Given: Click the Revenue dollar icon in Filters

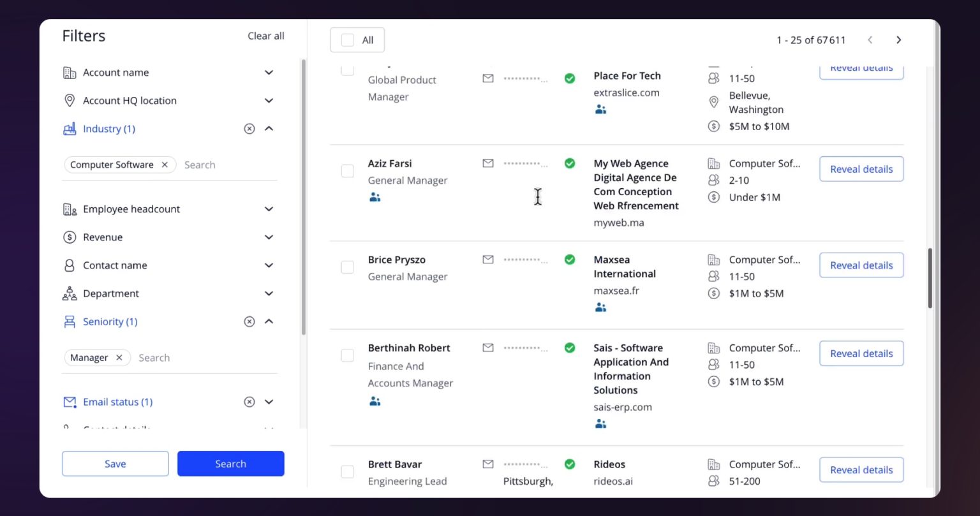Looking at the screenshot, I should [70, 237].
